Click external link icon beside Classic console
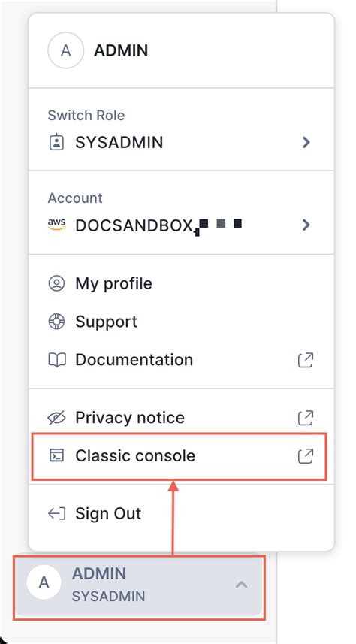 306,456
